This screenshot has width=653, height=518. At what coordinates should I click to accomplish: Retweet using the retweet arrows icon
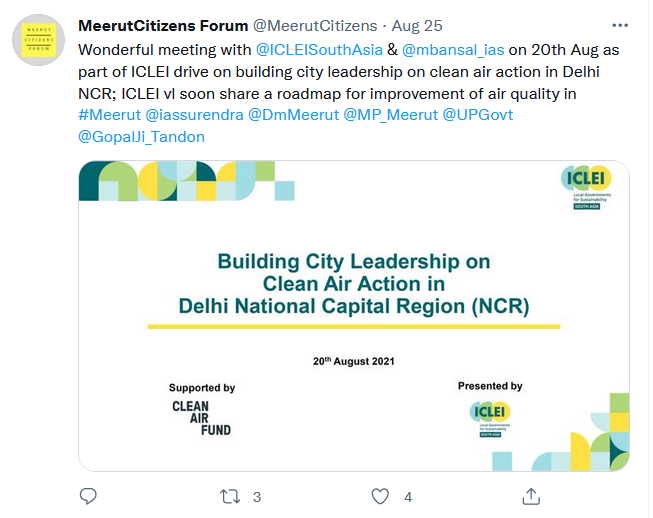(x=230, y=497)
